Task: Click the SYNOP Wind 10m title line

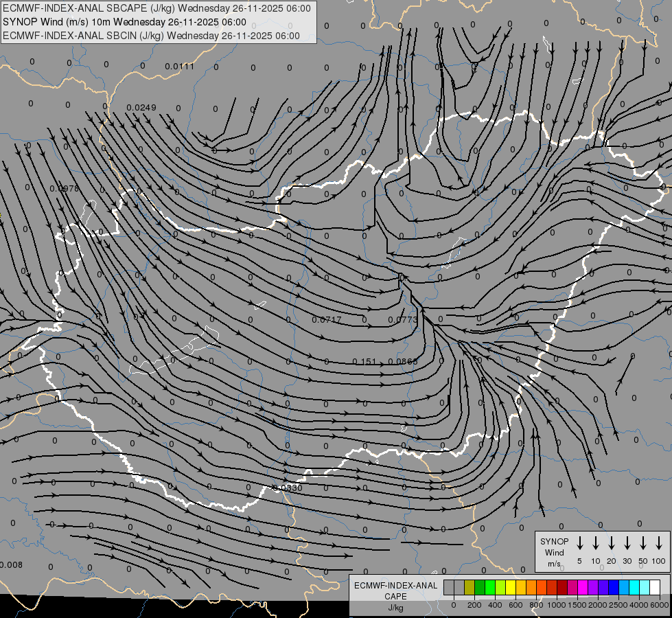Action: [x=125, y=22]
